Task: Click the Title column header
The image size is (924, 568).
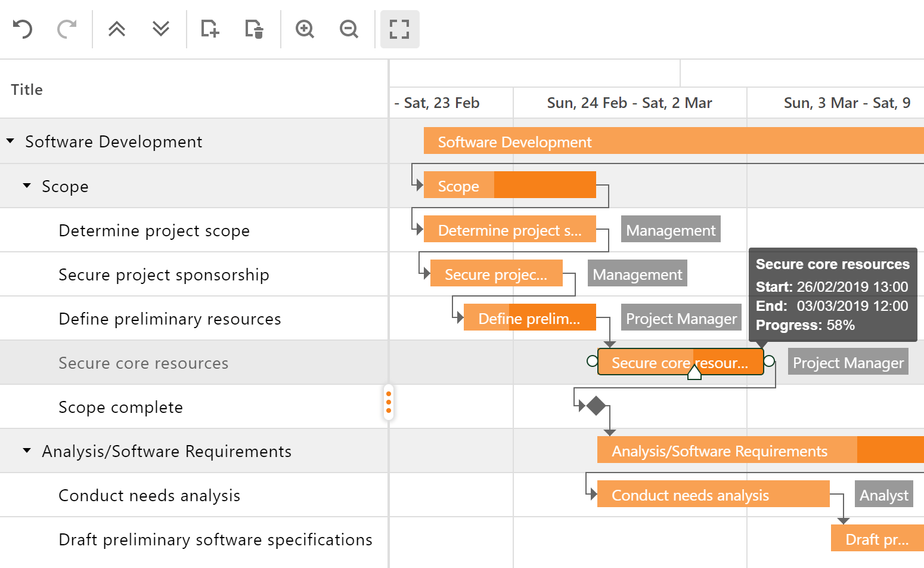Action: click(26, 89)
